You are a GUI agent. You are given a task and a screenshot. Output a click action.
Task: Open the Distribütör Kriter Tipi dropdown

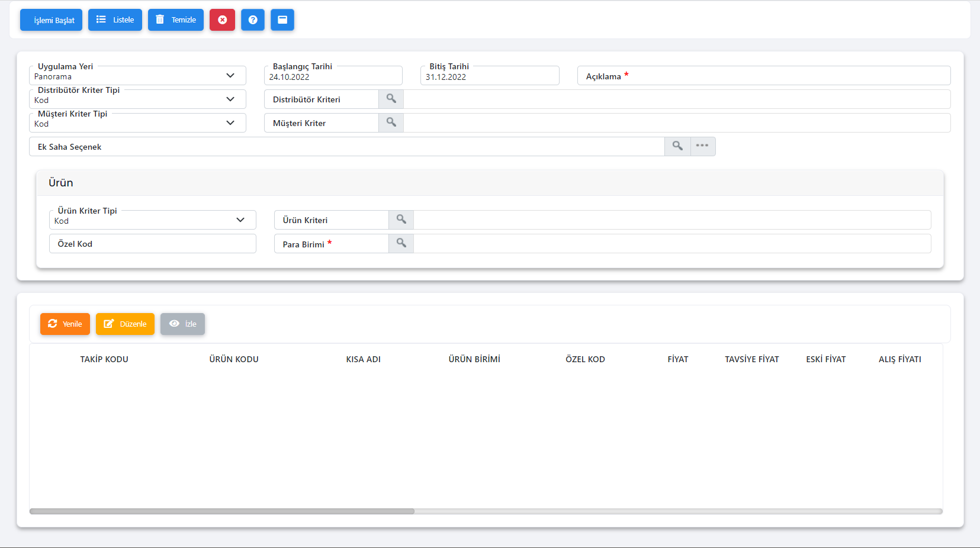click(230, 99)
